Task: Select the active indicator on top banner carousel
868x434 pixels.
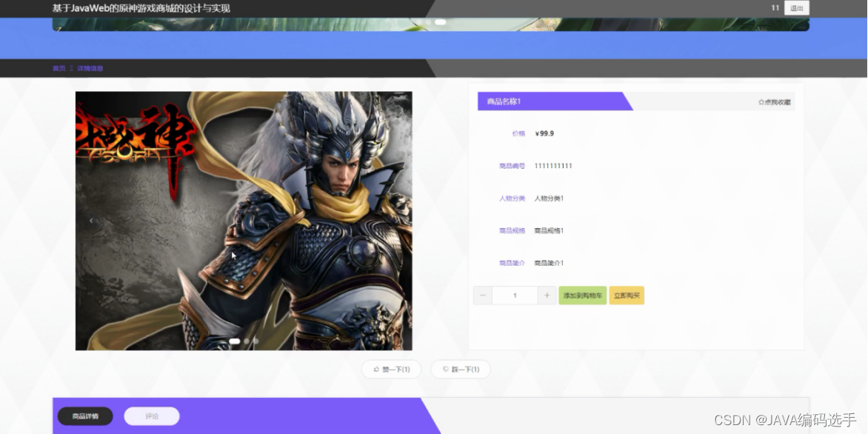Action: point(440,22)
